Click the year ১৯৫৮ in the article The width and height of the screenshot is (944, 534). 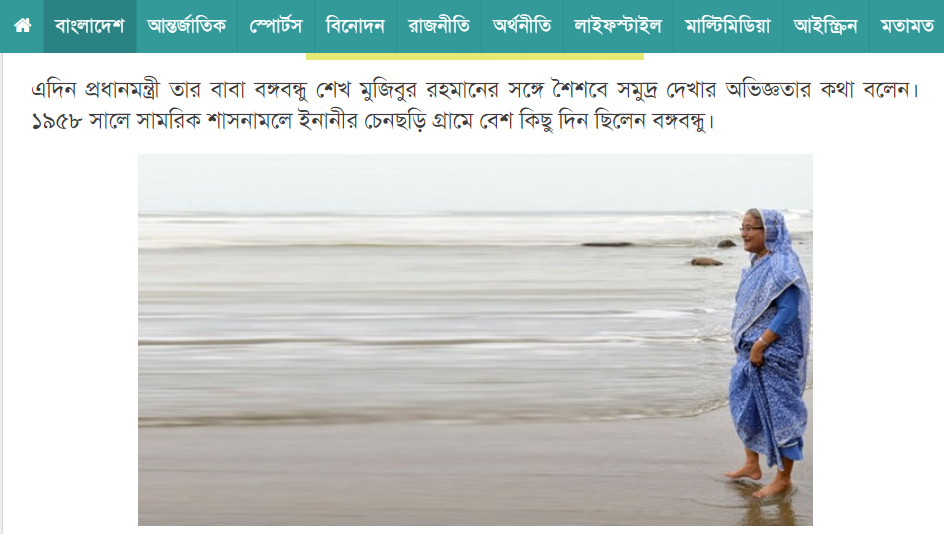56,122
